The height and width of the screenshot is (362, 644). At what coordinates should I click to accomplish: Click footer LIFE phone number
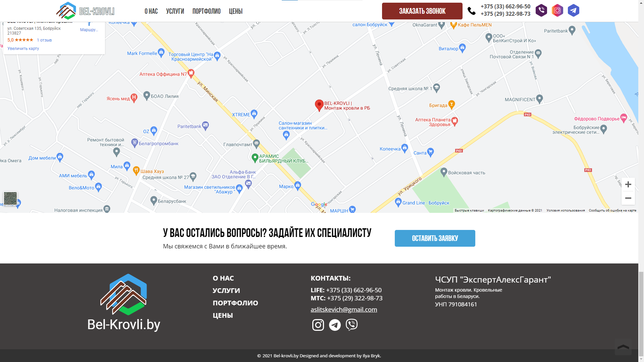354,290
